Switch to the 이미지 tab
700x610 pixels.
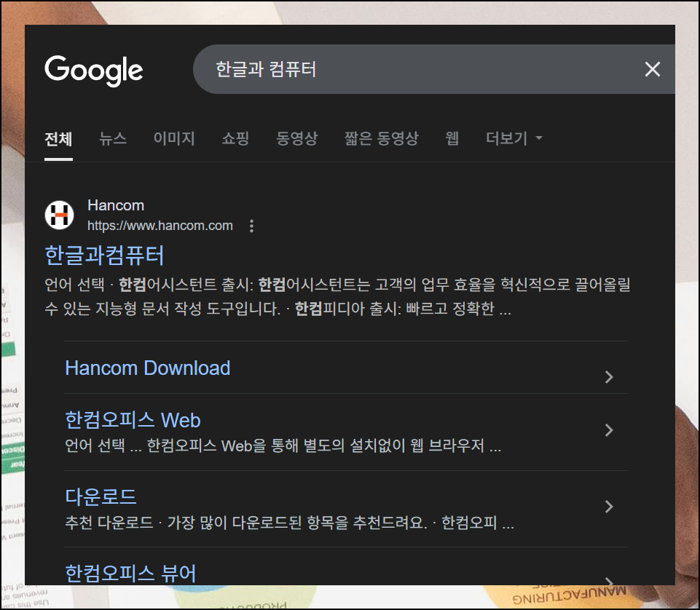pyautogui.click(x=174, y=138)
